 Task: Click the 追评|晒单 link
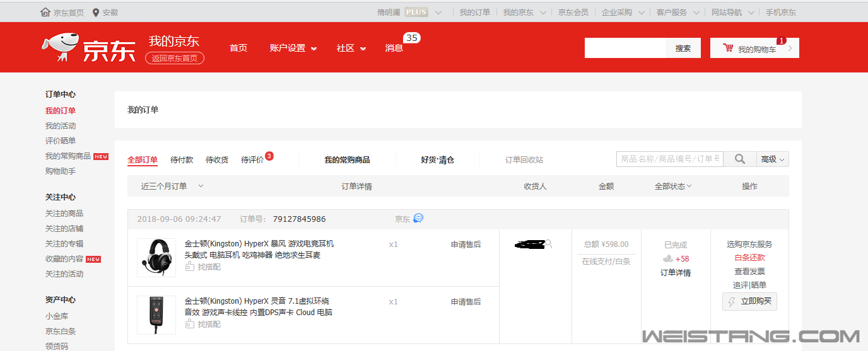coord(749,285)
